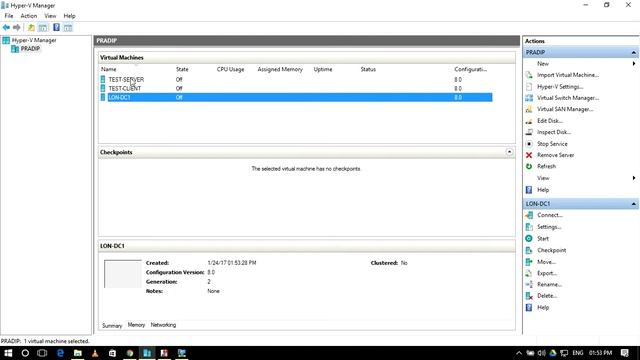Open the Help menu
The height and width of the screenshot is (360, 640).
click(69, 16)
